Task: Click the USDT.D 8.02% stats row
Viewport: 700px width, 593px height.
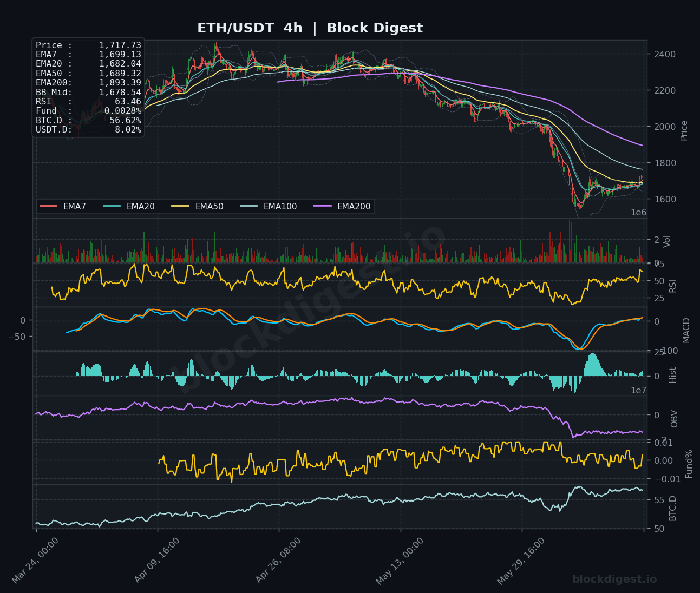Action: (x=88, y=130)
